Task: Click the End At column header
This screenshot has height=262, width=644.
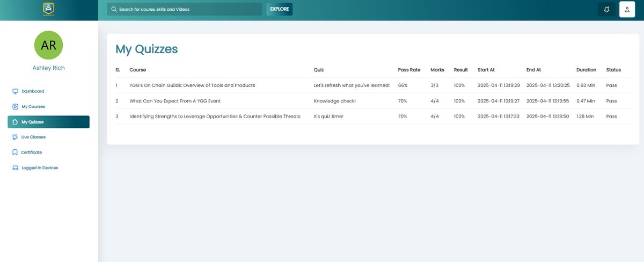Action: tap(533, 70)
